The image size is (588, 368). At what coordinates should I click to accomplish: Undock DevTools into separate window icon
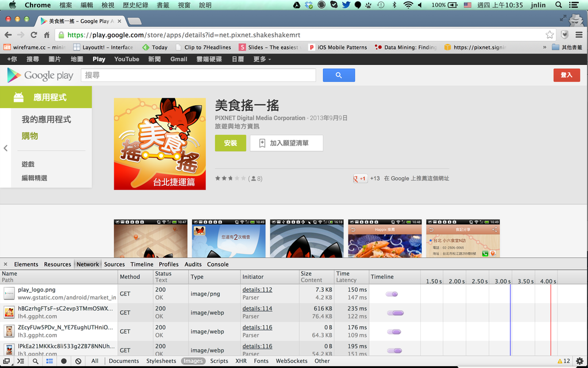(6, 361)
